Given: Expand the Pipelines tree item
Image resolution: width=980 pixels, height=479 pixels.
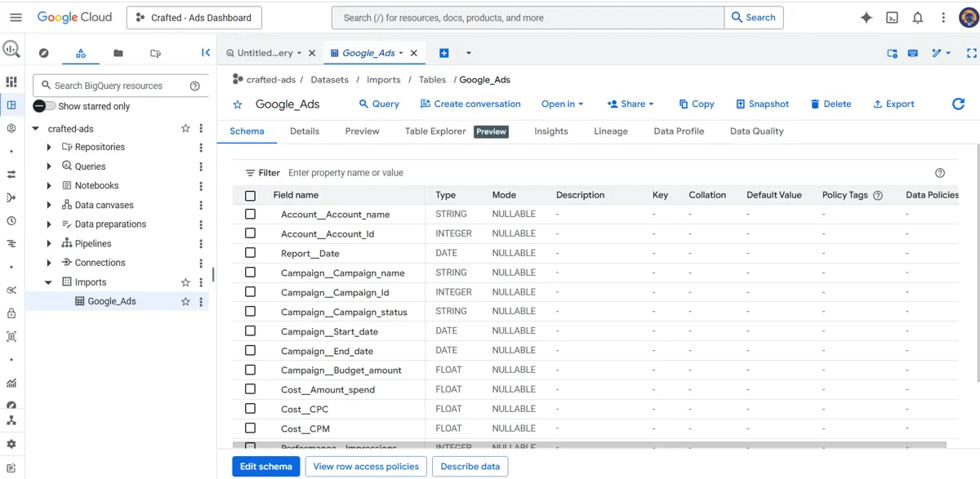Looking at the screenshot, I should tap(49, 243).
